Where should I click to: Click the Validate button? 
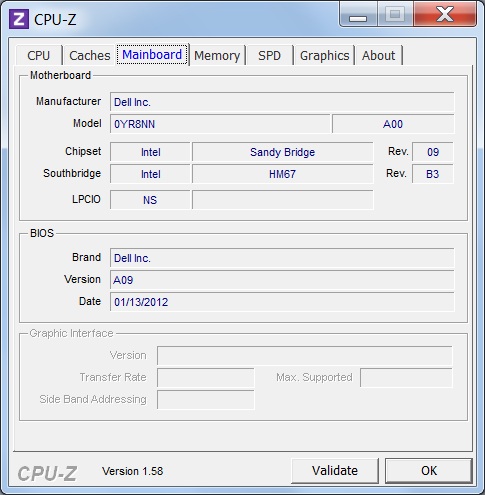[335, 471]
